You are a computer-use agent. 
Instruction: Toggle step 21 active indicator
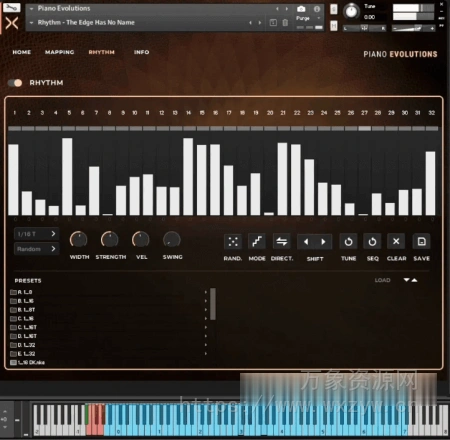click(x=283, y=128)
